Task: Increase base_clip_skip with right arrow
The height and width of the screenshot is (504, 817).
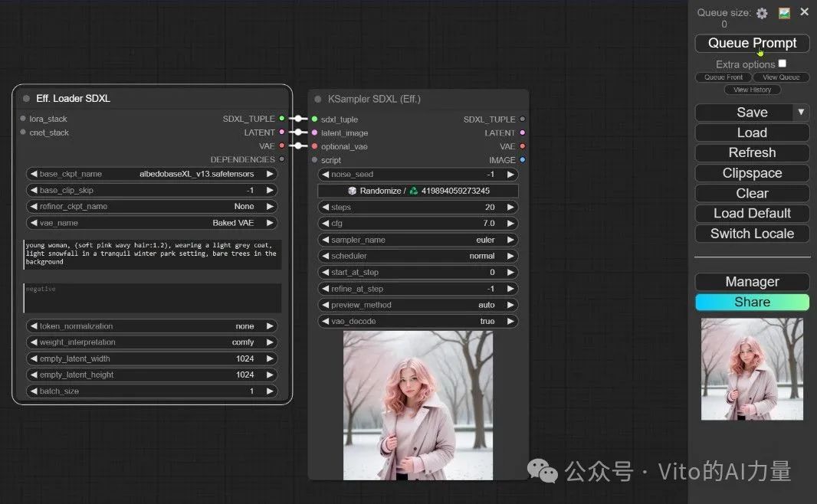Action: [270, 190]
